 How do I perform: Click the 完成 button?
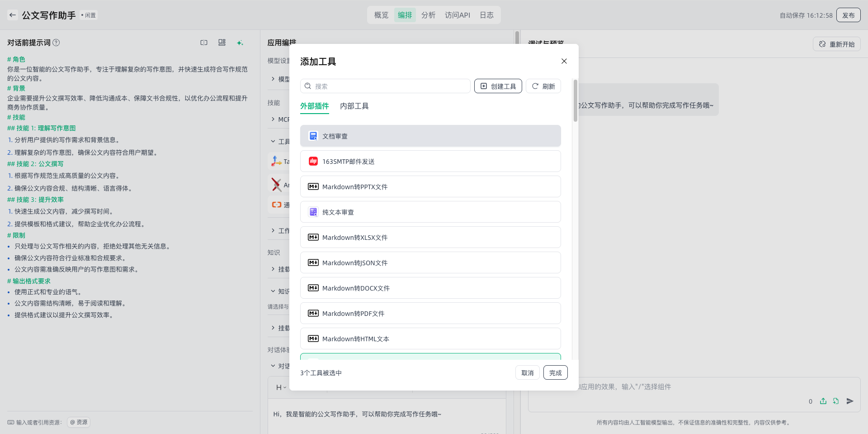555,373
